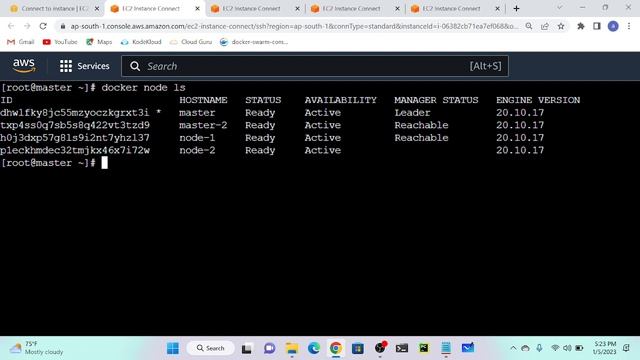Open Gmail bookmark

21,42
